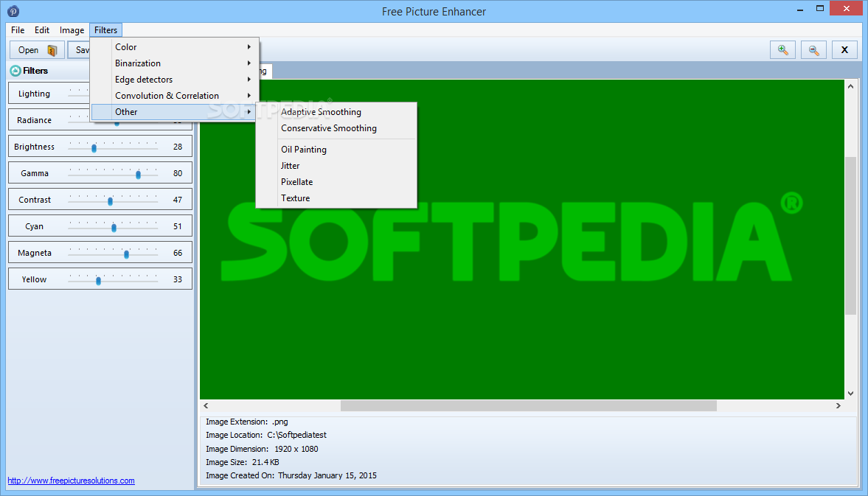Viewport: 868px width, 496px height.
Task: Click the Filters panel header icon
Action: 15,71
